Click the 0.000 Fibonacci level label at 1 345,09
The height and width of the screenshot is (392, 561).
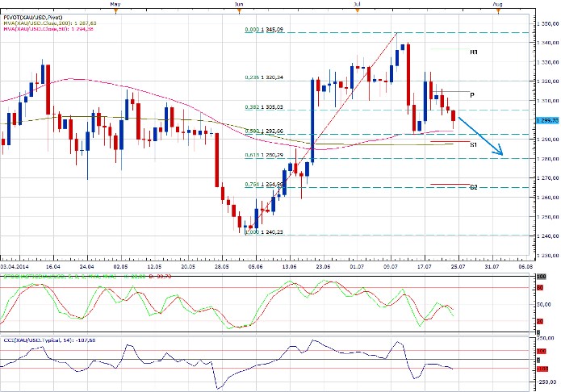(265, 29)
